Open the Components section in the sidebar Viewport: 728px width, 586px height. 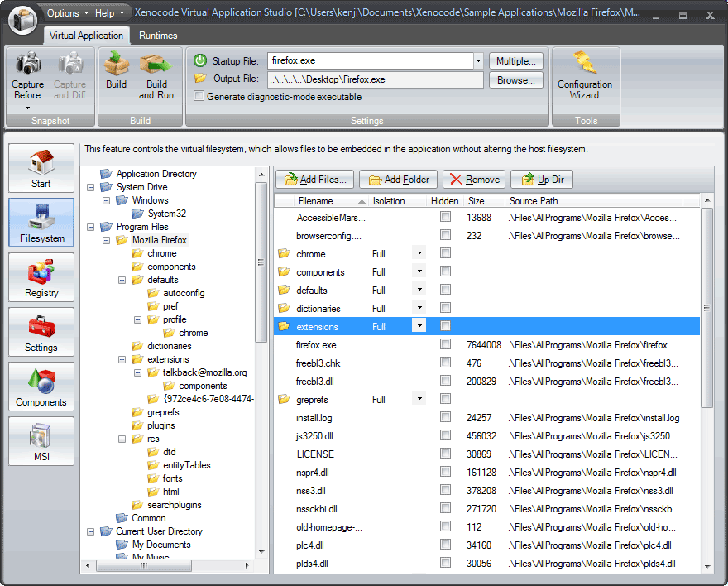[41, 387]
